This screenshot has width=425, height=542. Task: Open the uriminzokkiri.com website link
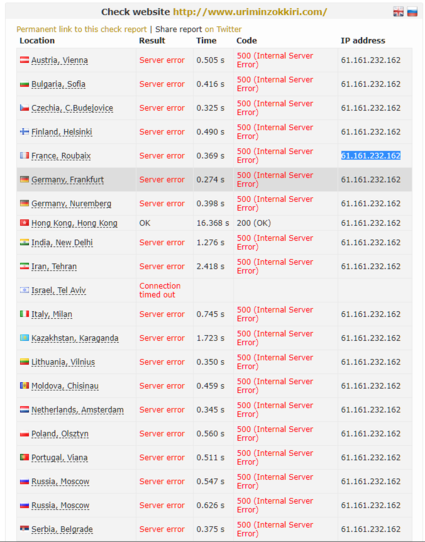[x=250, y=12]
